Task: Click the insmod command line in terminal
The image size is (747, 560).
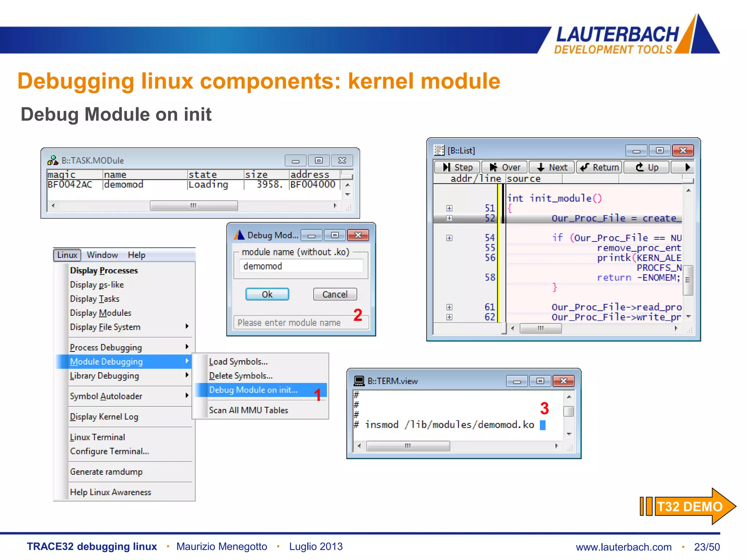Action: tap(450, 425)
